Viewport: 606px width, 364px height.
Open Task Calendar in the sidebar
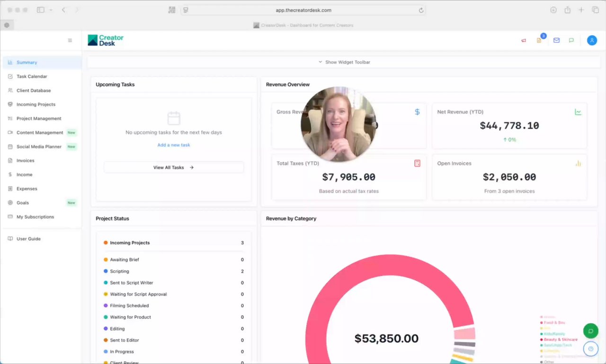[x=42, y=76]
